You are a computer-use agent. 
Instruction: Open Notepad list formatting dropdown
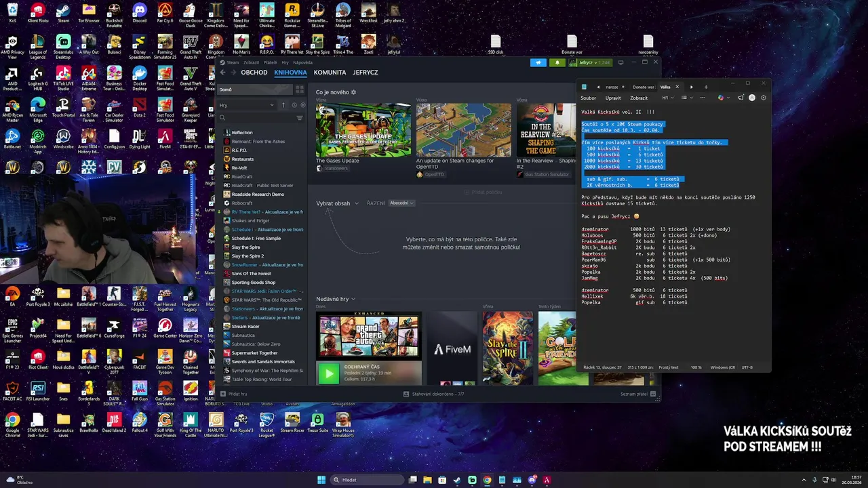coord(686,98)
